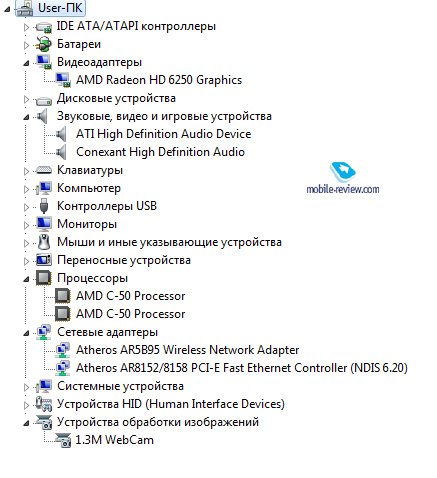Select the Мониторы category label
The image size is (437, 478).
tap(87, 224)
